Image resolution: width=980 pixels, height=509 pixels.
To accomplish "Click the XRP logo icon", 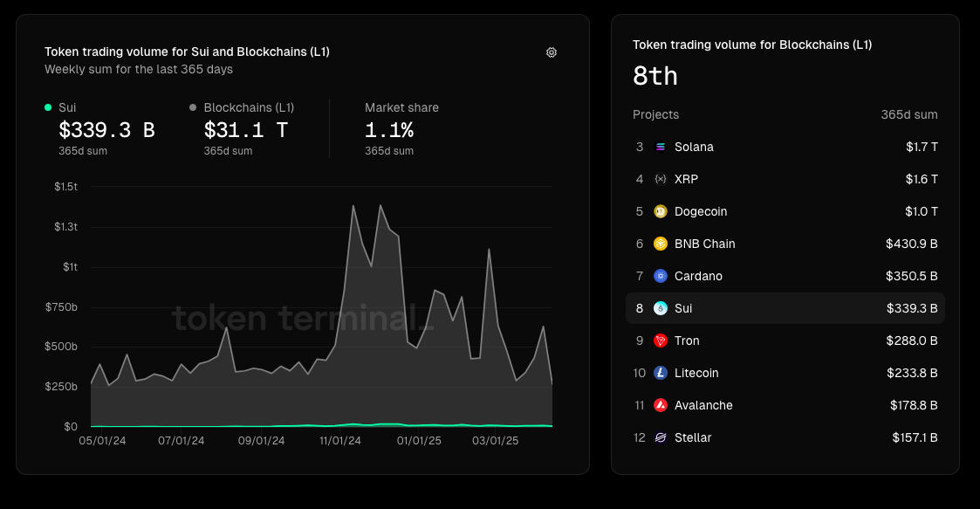I will (661, 180).
